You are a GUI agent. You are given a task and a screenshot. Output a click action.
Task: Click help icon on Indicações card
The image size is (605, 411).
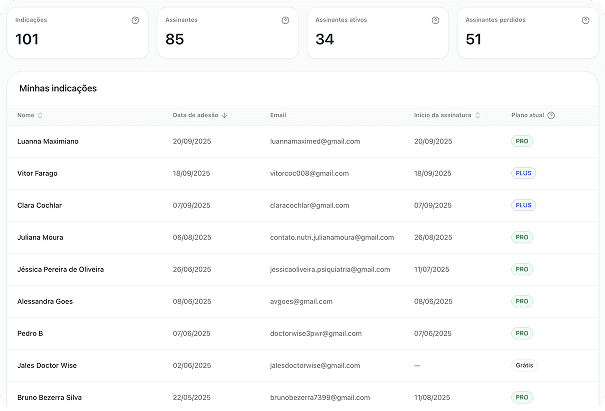click(135, 20)
